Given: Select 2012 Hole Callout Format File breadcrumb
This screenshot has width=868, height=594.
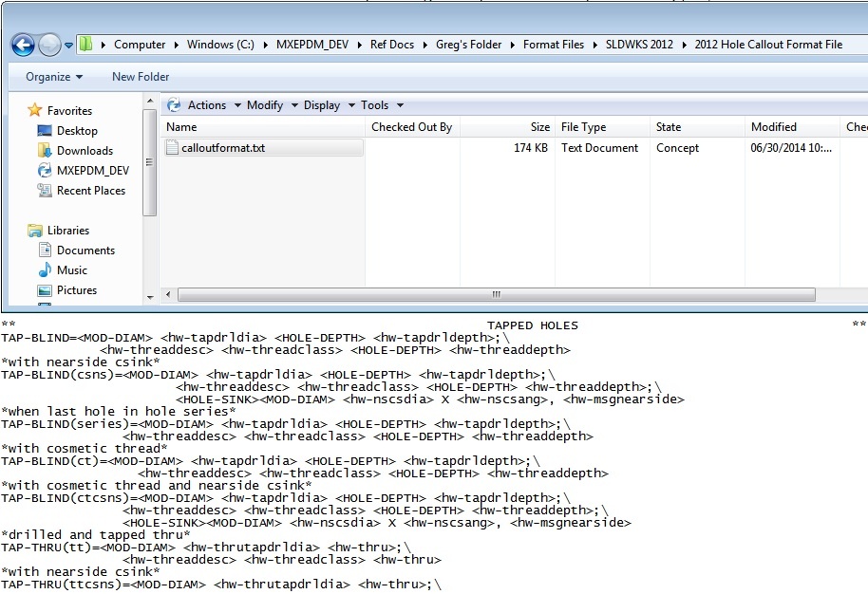Looking at the screenshot, I should tap(768, 45).
